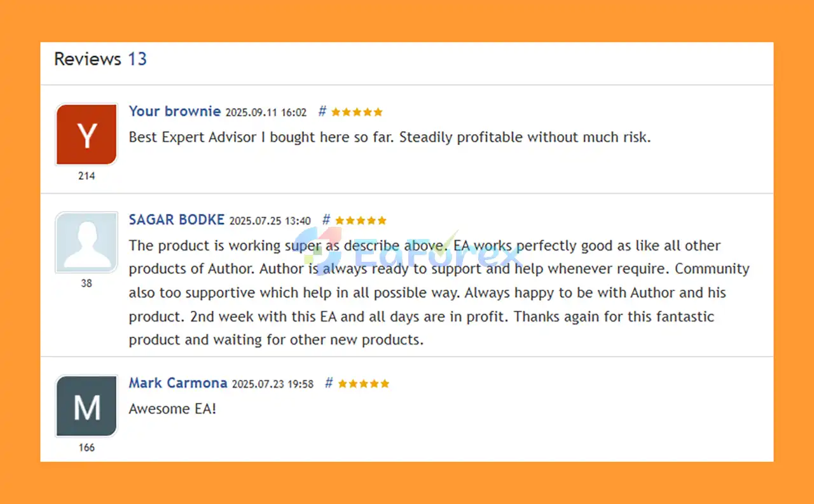Viewport: 814px width, 504px height.
Task: Click the 214 rating under Your brownie's avatar
Action: click(86, 176)
